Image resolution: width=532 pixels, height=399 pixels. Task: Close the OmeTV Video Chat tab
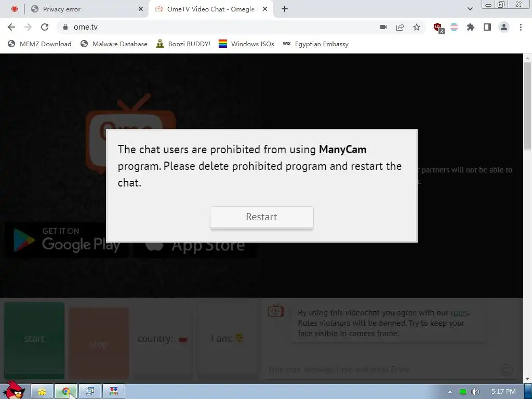point(265,9)
